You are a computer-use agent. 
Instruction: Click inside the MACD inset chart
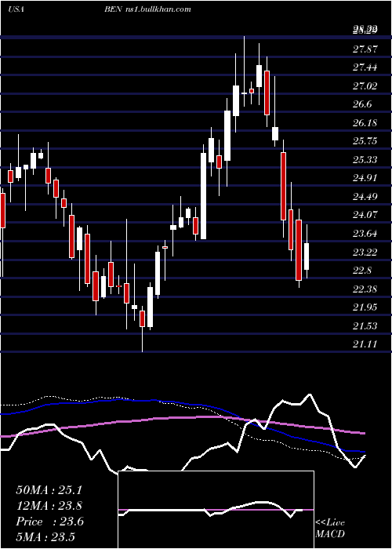tap(216, 510)
